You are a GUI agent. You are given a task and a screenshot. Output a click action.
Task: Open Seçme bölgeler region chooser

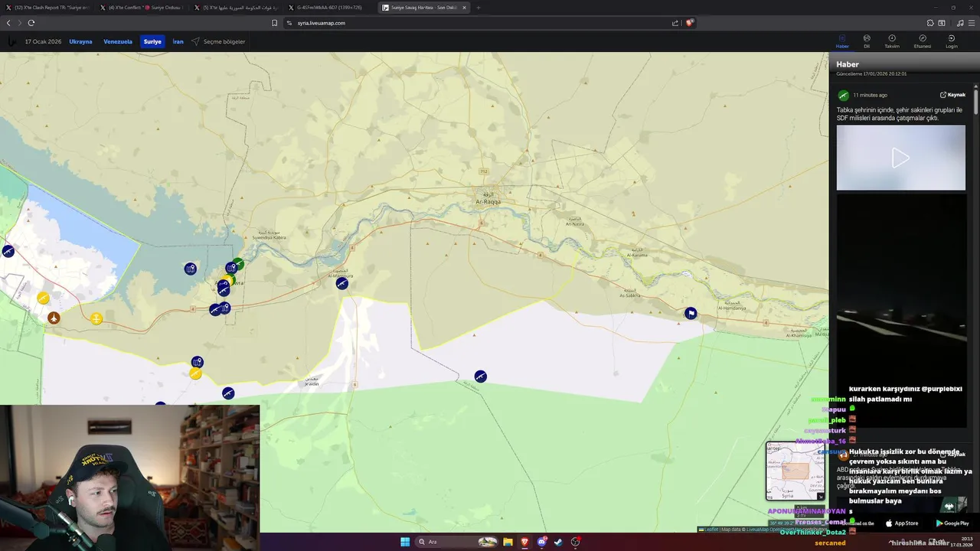(x=219, y=41)
